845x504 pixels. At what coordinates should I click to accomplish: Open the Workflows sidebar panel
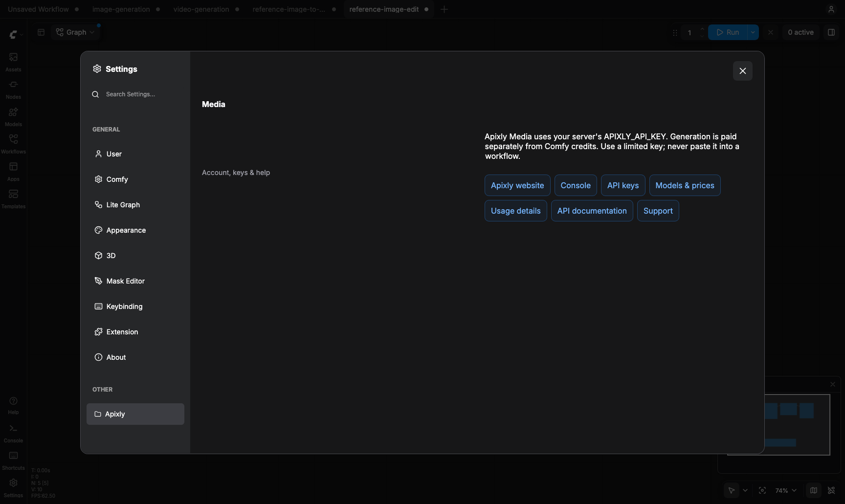pos(13,144)
